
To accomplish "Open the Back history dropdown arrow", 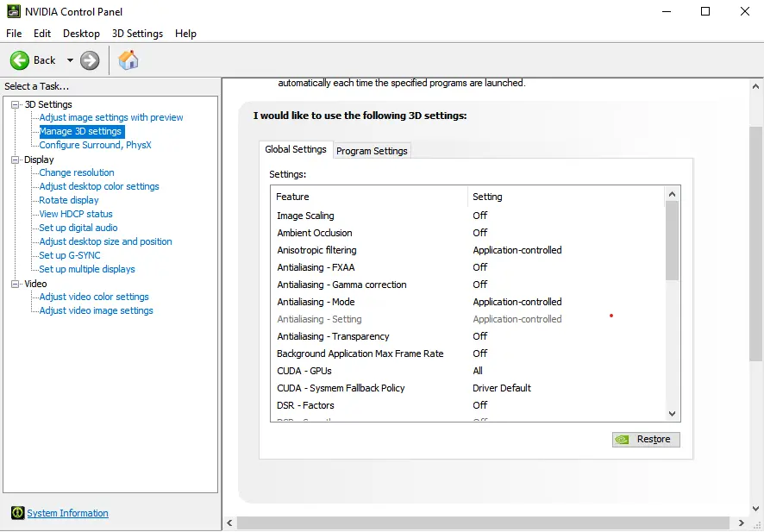I will [70, 60].
